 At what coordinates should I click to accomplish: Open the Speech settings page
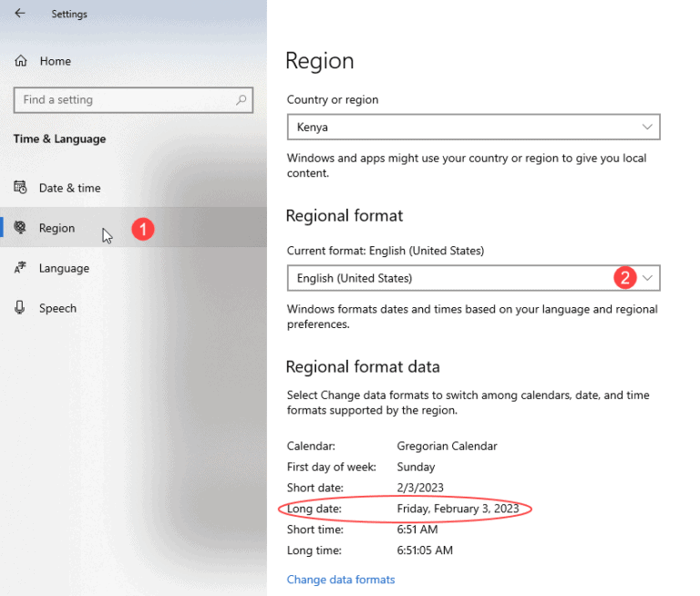(57, 308)
